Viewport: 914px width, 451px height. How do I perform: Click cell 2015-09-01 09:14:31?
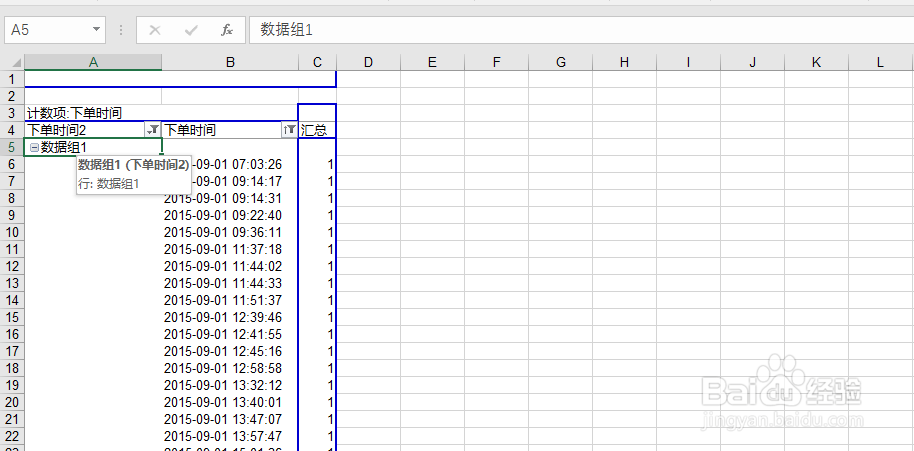(230, 199)
